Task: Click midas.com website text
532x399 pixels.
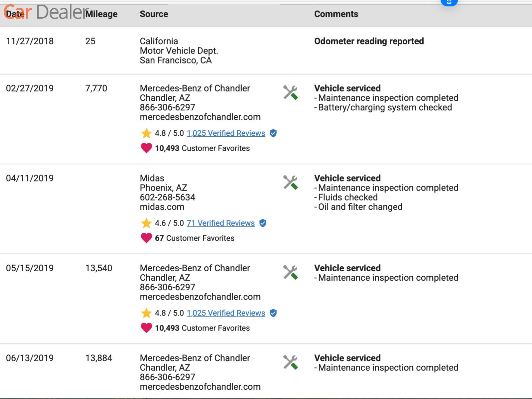Action: pyautogui.click(x=162, y=207)
